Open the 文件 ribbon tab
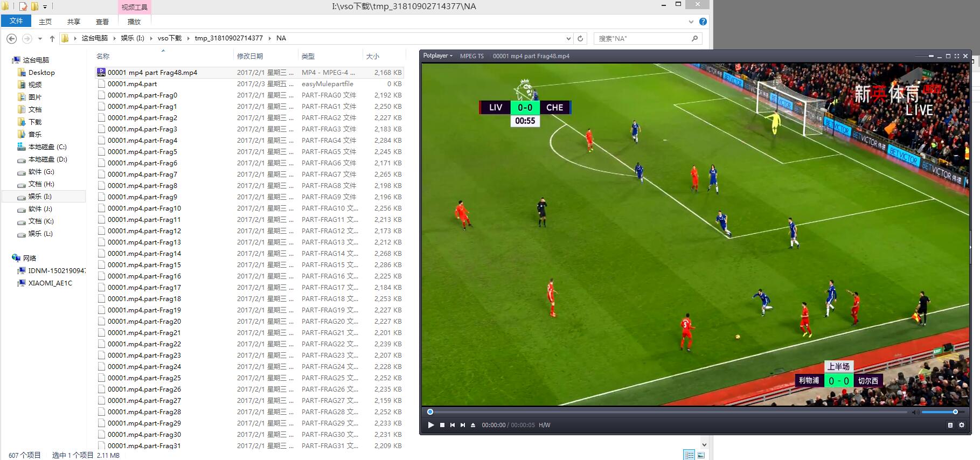 pyautogui.click(x=16, y=21)
